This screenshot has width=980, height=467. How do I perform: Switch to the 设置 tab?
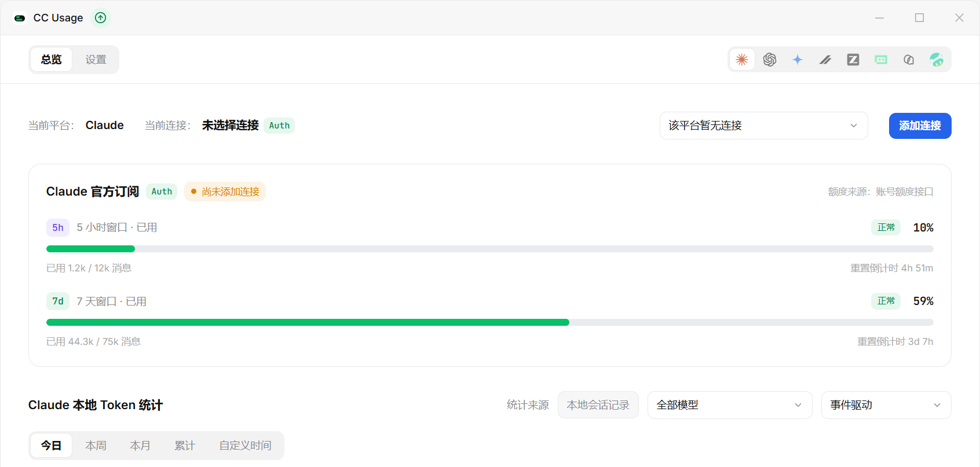(96, 60)
